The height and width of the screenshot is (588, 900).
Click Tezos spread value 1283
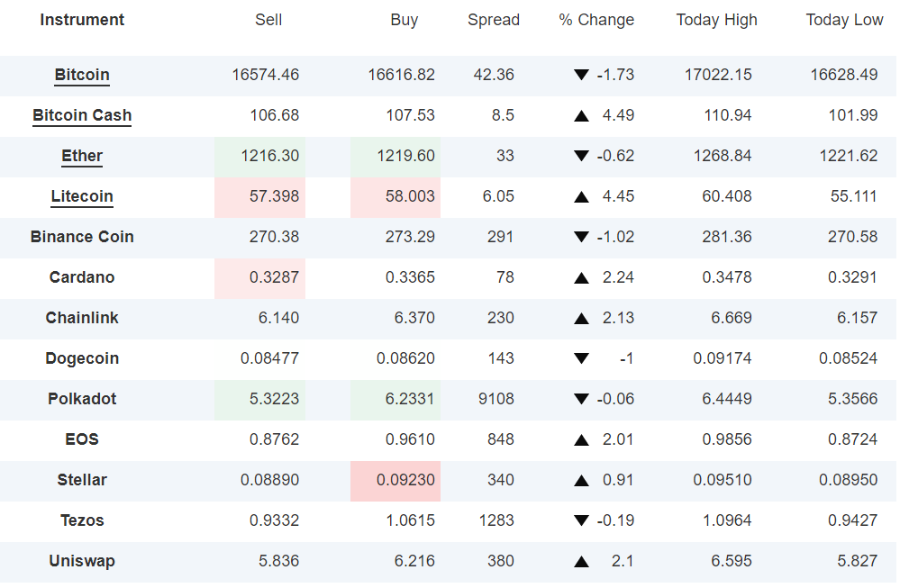coord(496,520)
